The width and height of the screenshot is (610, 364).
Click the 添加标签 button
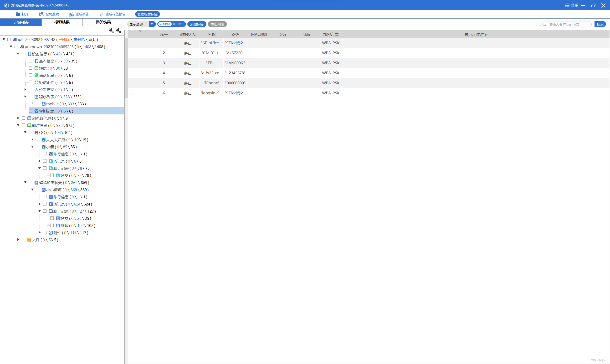coord(197,24)
